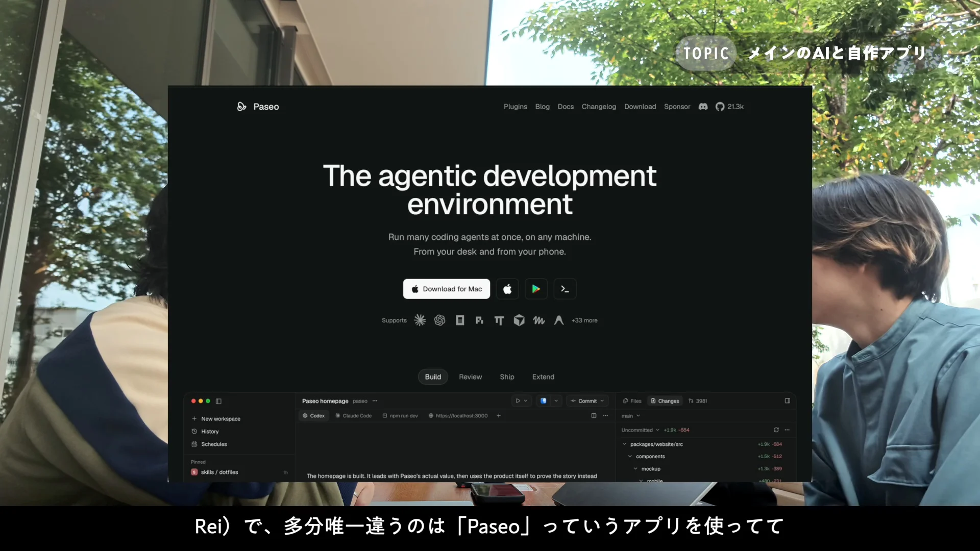Click the double-T icon under Supports
This screenshot has height=551, width=980.
click(499, 320)
